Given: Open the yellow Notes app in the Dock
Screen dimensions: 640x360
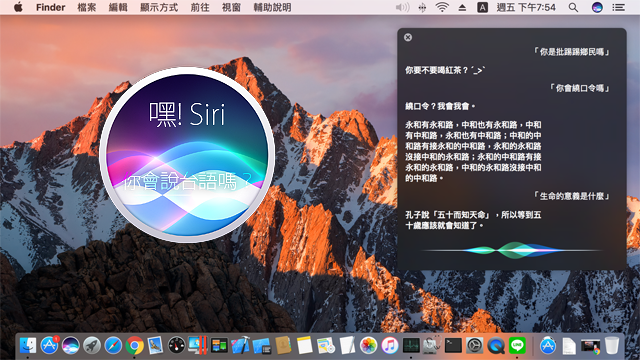Looking at the screenshot, I should click(304, 346).
